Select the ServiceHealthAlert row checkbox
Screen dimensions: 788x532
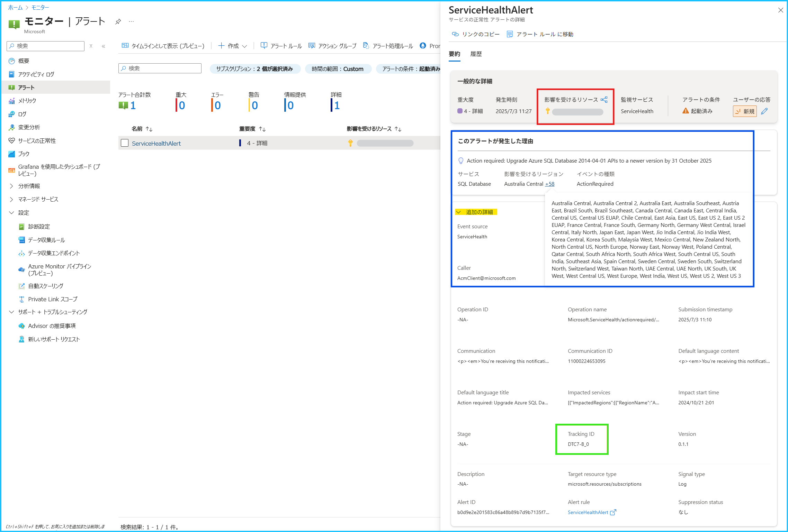[125, 143]
